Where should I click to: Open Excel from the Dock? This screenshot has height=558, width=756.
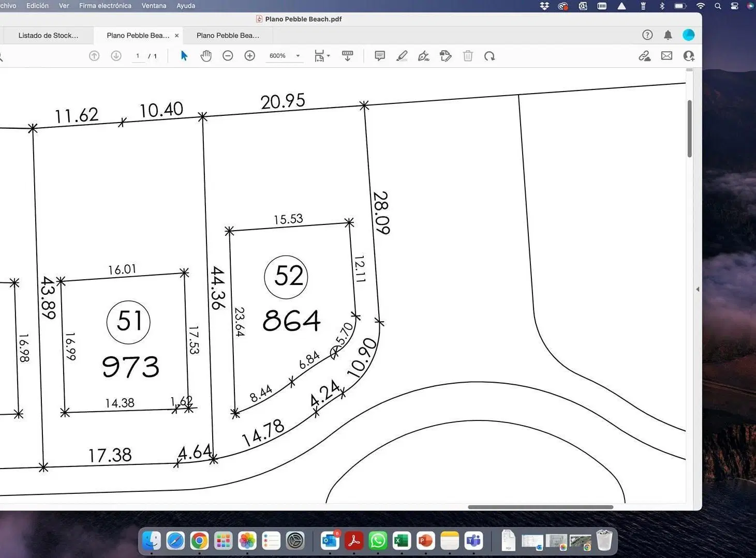point(402,541)
